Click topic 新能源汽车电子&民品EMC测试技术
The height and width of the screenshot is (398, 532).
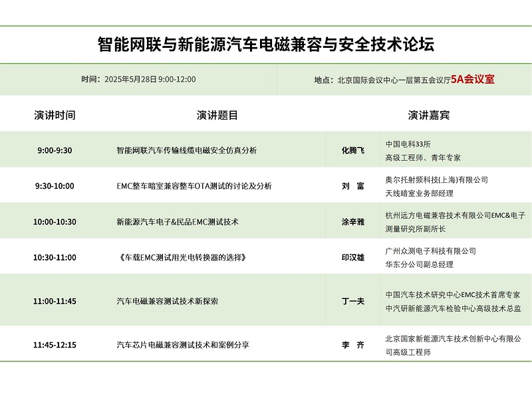[178, 222]
